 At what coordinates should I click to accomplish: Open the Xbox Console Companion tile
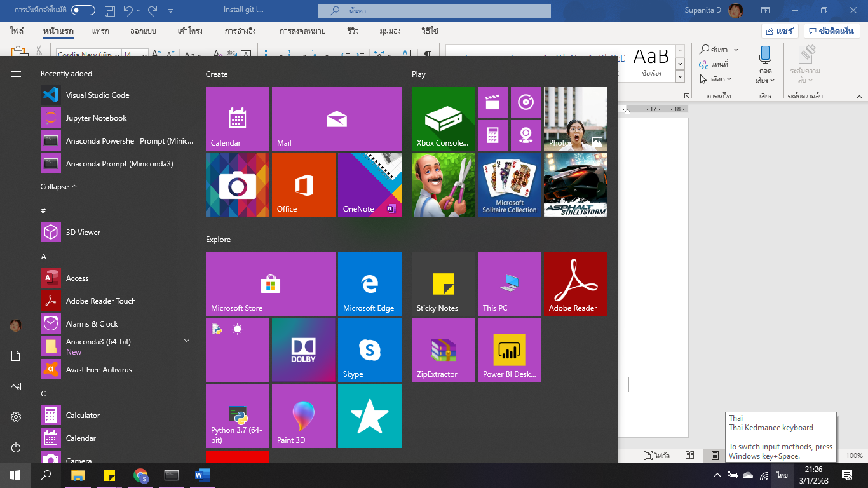tap(444, 119)
